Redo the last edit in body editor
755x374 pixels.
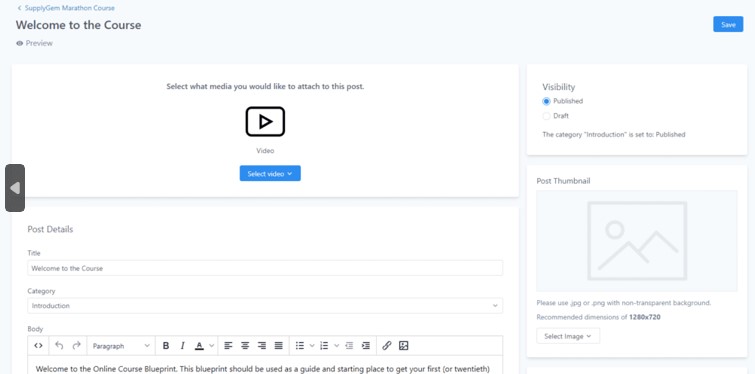coord(76,346)
